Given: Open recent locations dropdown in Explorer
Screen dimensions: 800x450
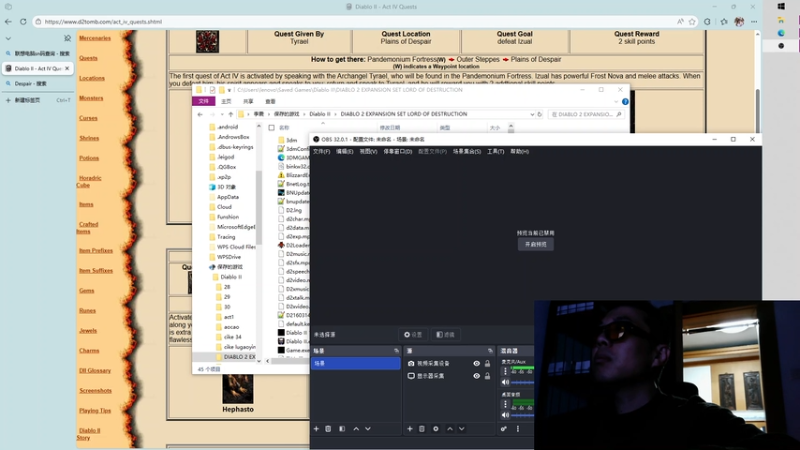Looking at the screenshot, I should 221,114.
